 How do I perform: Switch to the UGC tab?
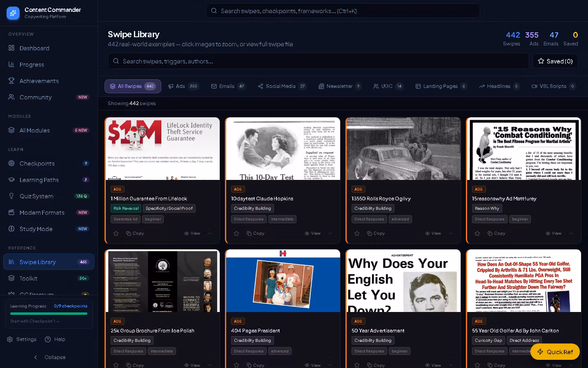tap(388, 86)
